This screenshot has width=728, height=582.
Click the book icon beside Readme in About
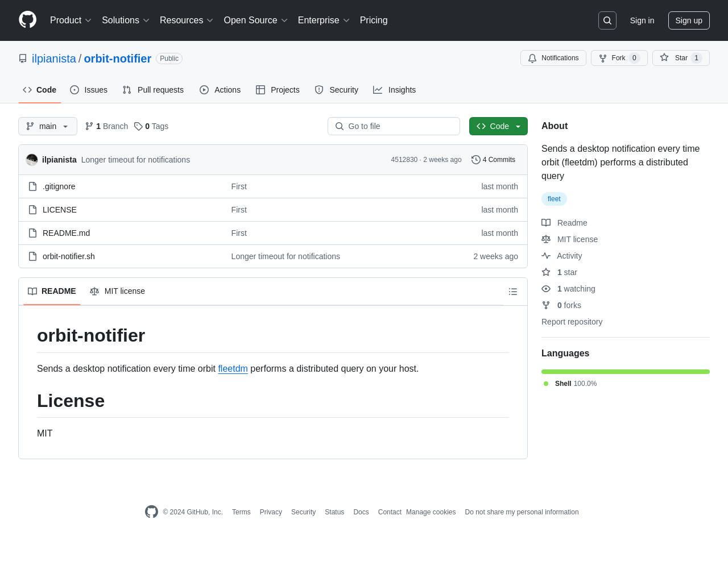pyautogui.click(x=546, y=223)
